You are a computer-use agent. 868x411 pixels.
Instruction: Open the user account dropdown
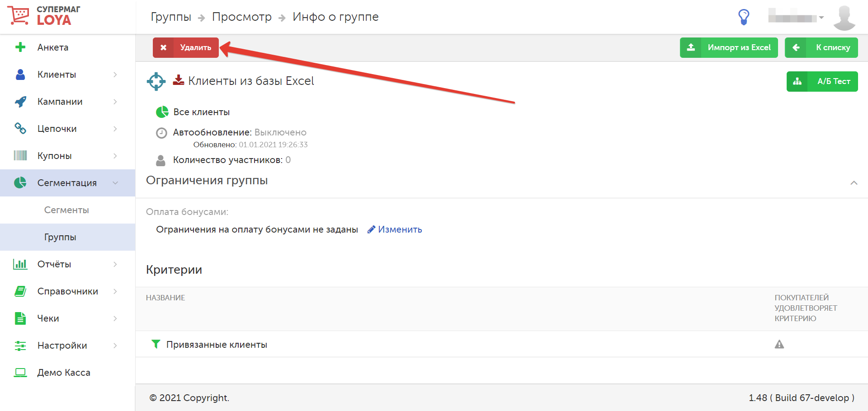[796, 18]
